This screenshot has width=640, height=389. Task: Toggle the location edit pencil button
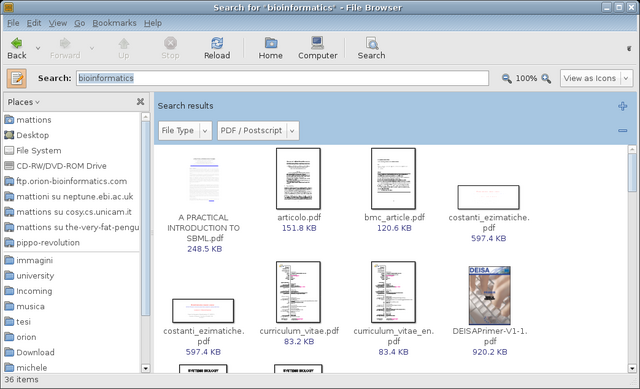(x=17, y=78)
